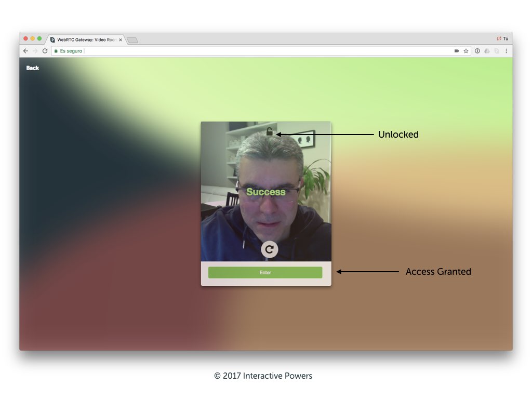Click into the address bar field

(x=260, y=51)
